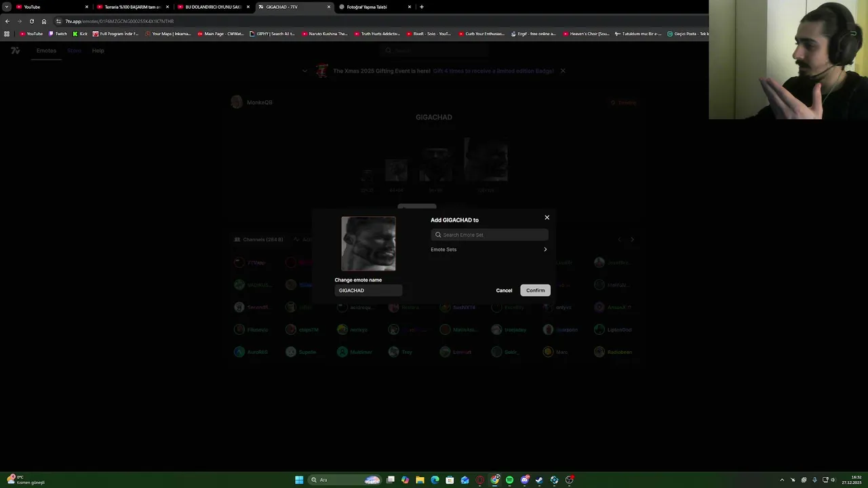The width and height of the screenshot is (868, 488).
Task: Open the Store tab in 7TV header
Action: tap(74, 51)
